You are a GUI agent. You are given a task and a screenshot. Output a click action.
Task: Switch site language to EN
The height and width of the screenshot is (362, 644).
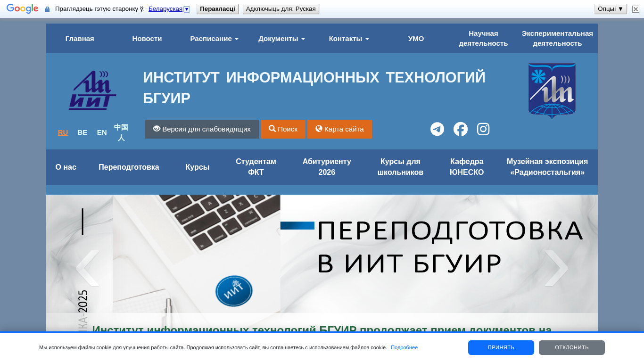tap(102, 132)
